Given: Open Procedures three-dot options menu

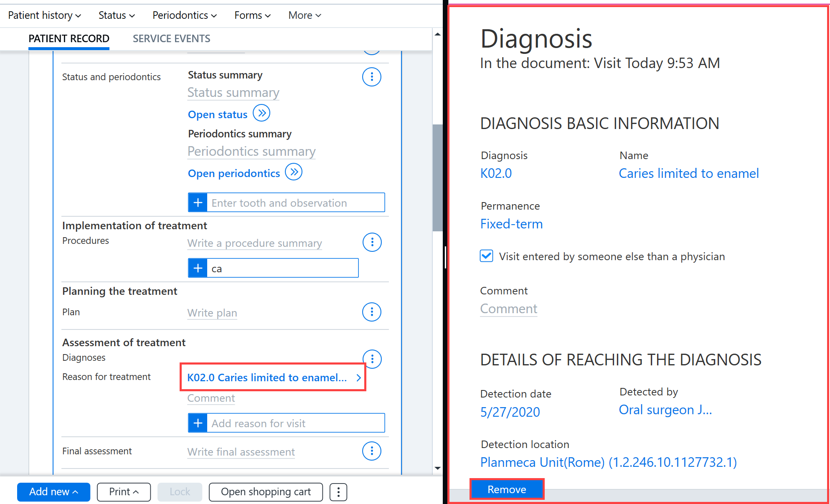Looking at the screenshot, I should click(372, 242).
